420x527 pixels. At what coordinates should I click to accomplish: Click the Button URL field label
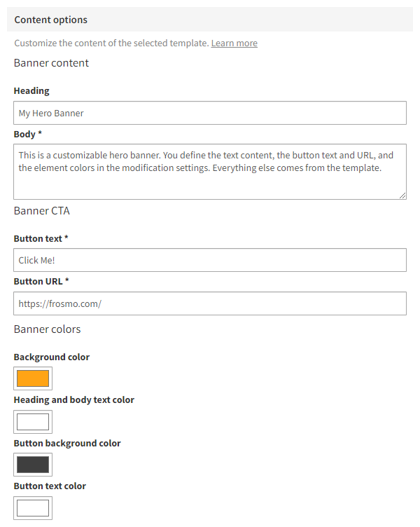pos(41,281)
